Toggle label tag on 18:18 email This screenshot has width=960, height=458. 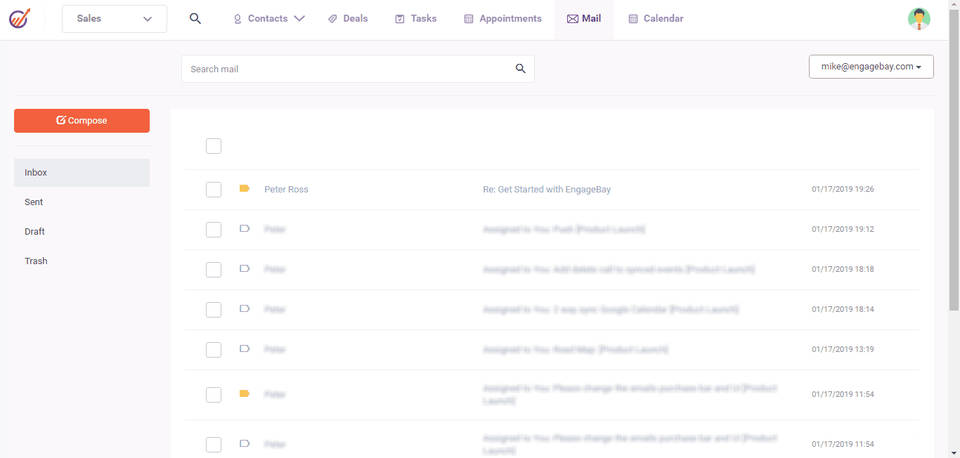(x=244, y=269)
